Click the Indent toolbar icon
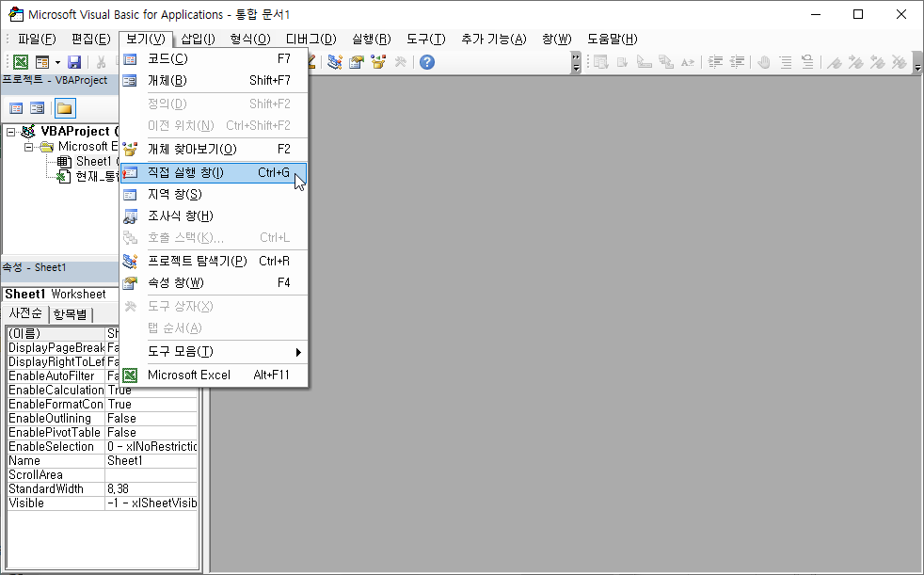This screenshot has height=575, width=924. pyautogui.click(x=715, y=62)
